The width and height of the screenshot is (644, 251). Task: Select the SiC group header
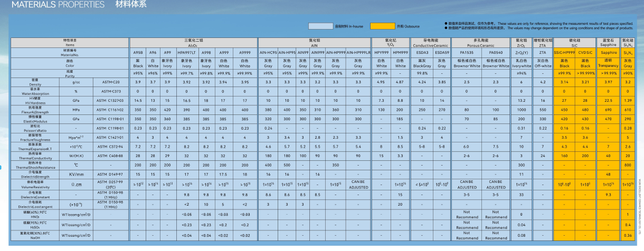point(574,42)
